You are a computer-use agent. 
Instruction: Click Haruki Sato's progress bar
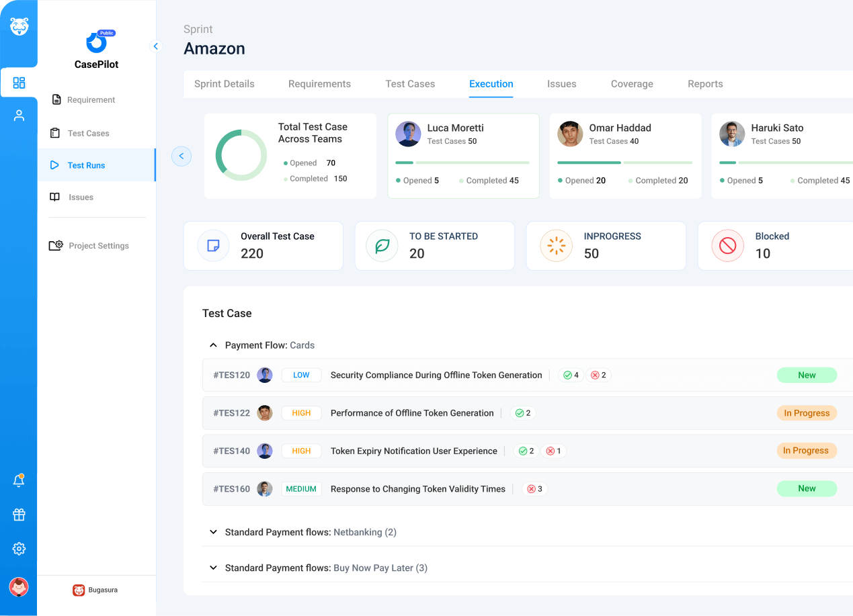pos(786,163)
